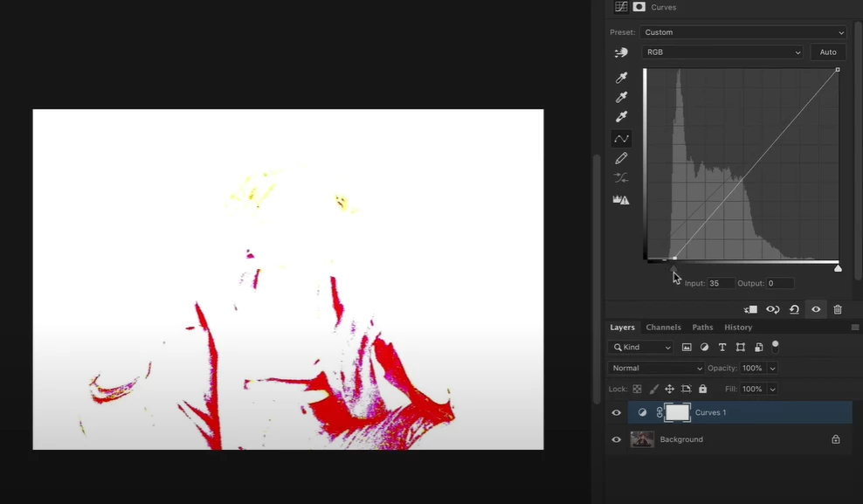The image size is (863, 504).
Task: Lock transparent pixels icon
Action: coord(637,389)
